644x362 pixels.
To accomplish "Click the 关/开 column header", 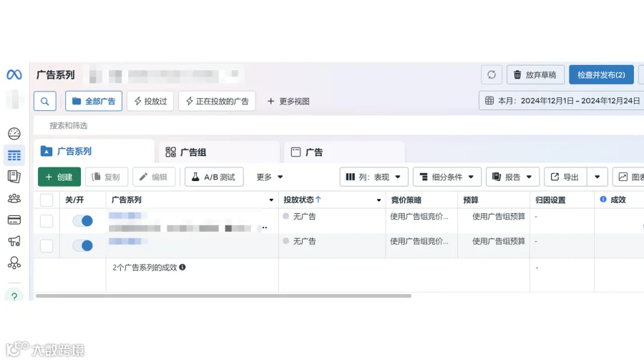I will [x=74, y=200].
